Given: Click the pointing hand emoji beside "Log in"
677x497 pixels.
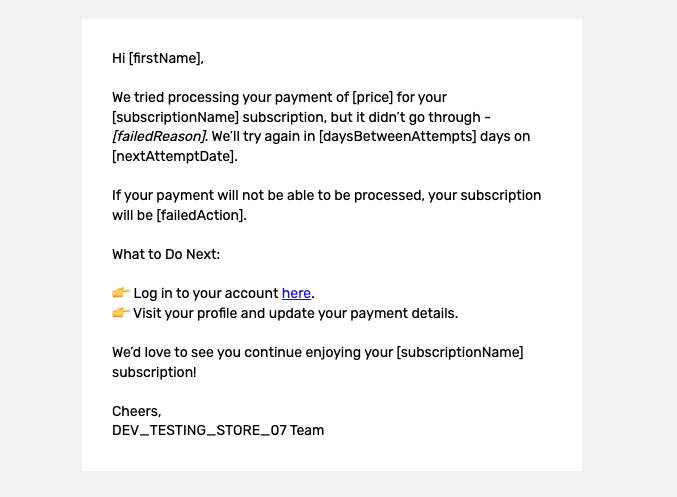Looking at the screenshot, I should pyautogui.click(x=121, y=293).
